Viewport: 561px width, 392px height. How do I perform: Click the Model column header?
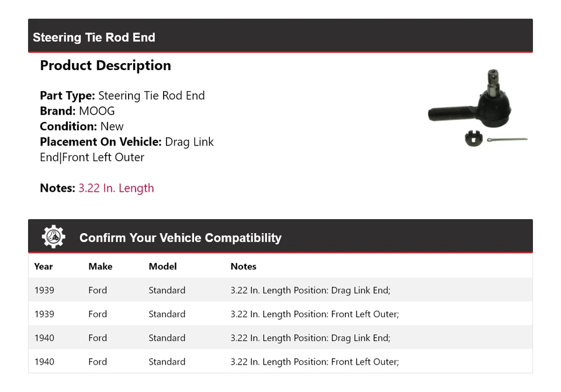(x=162, y=266)
